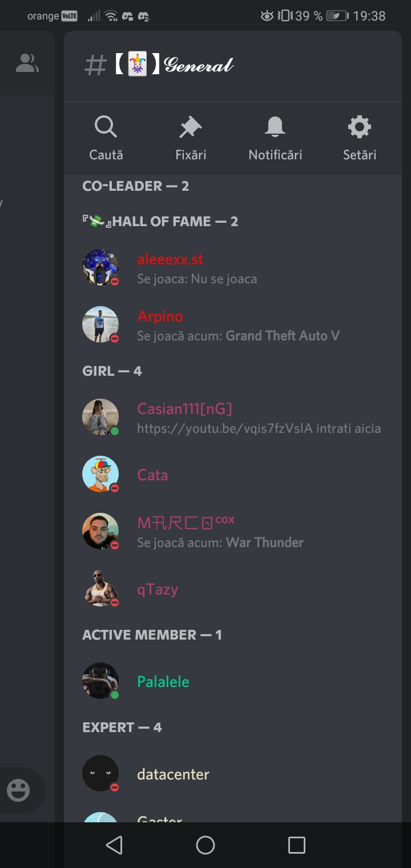The height and width of the screenshot is (868, 411).
Task: Open Arpino's avatar picture
Action: tap(100, 324)
